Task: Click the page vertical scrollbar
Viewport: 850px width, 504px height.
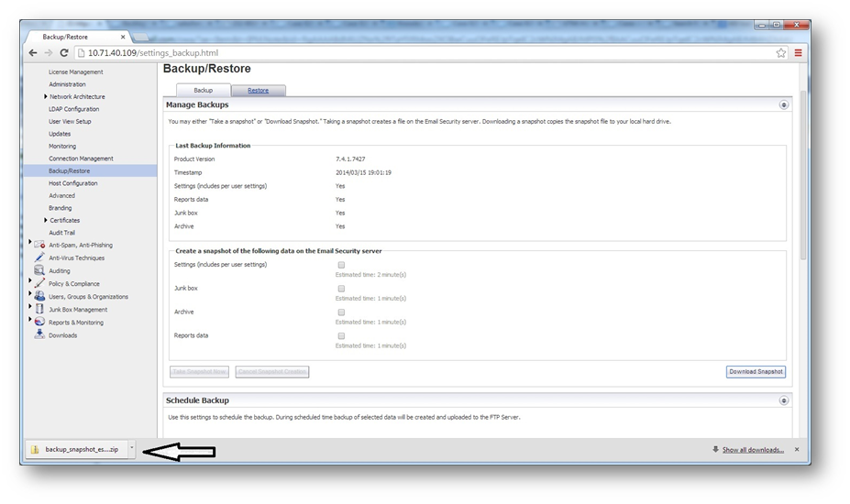Action: [x=803, y=173]
